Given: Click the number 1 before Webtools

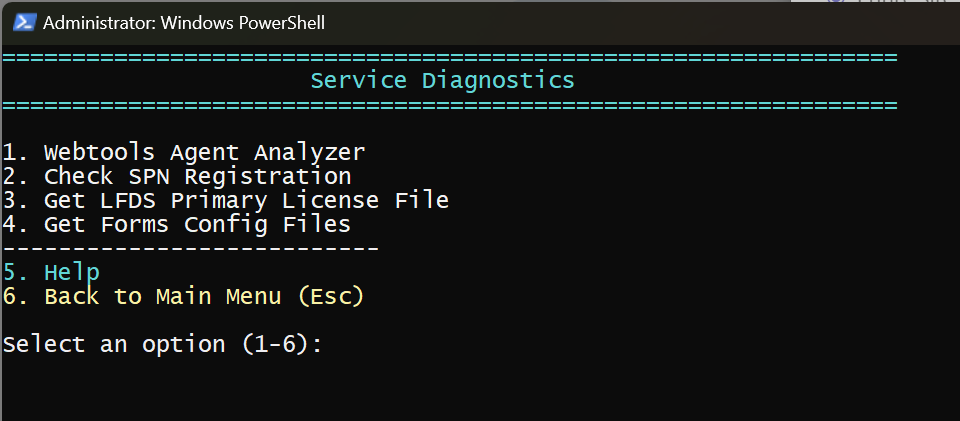Looking at the screenshot, I should pyautogui.click(x=10, y=153).
